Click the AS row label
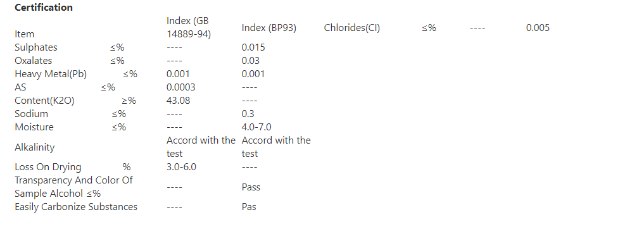644x236 pixels. (20, 87)
